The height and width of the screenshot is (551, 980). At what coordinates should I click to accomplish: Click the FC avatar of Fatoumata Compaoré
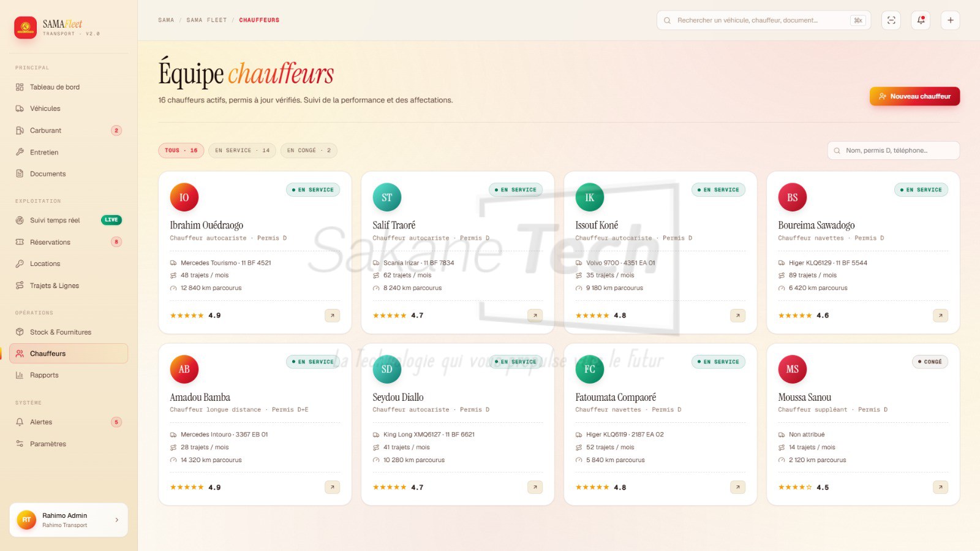click(589, 369)
